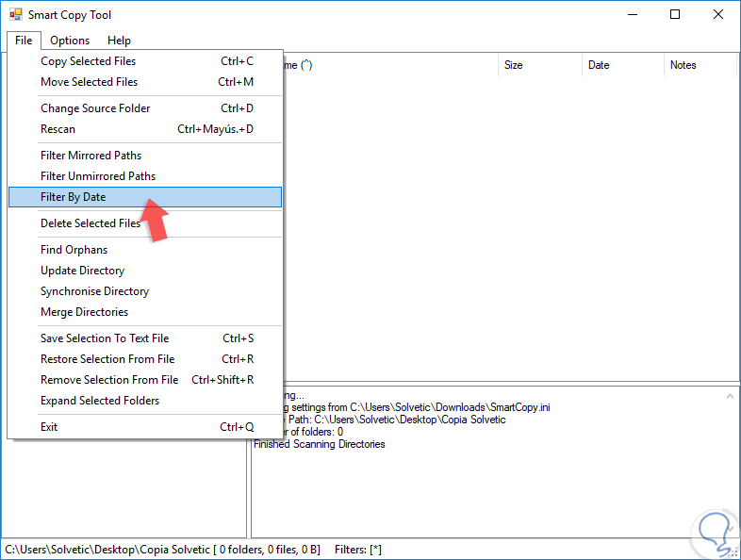Screen dimensions: 741x560
Task: Click Update Directory
Action: [x=145, y=271]
